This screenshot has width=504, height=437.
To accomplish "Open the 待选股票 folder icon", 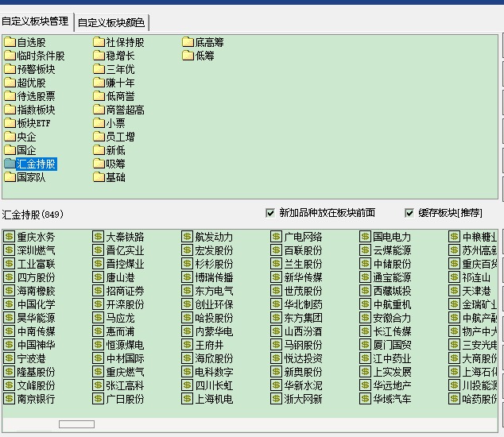I will point(10,96).
